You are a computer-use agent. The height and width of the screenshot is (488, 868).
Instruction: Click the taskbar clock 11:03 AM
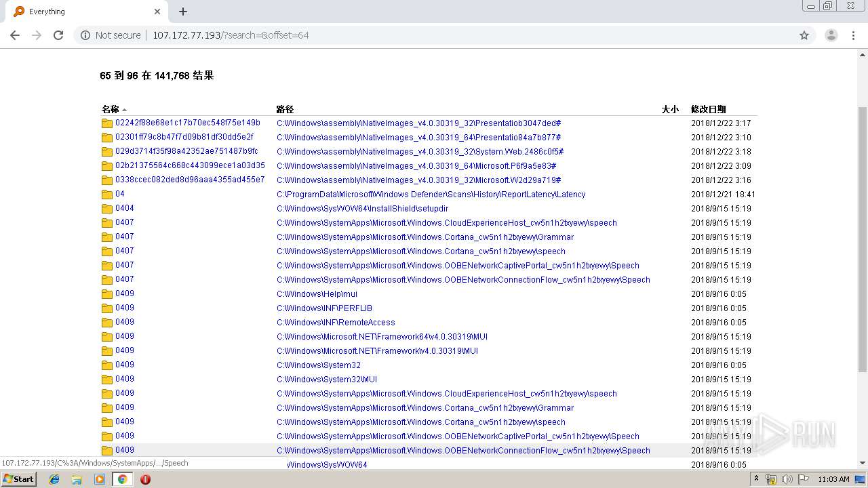click(833, 479)
